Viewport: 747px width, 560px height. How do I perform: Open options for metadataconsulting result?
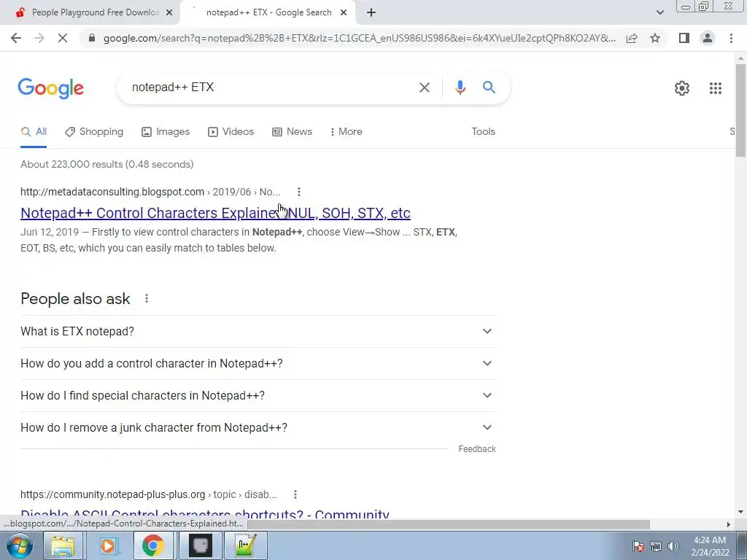click(298, 192)
